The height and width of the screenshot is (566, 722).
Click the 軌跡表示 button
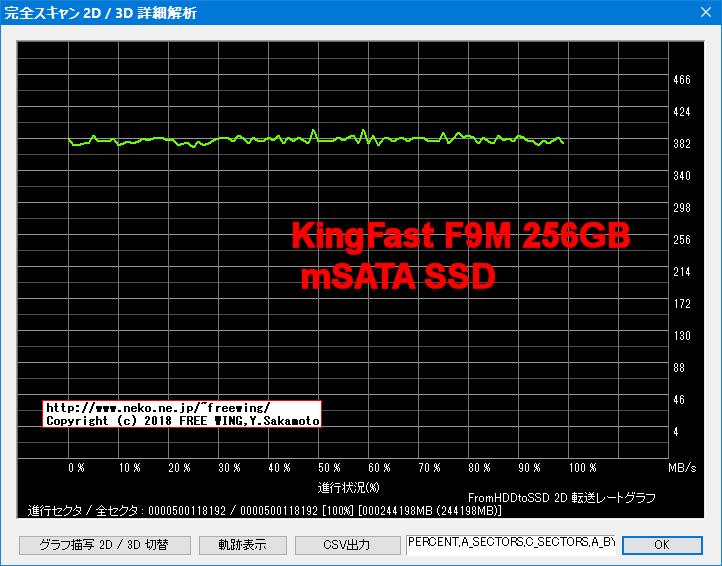coord(243,545)
